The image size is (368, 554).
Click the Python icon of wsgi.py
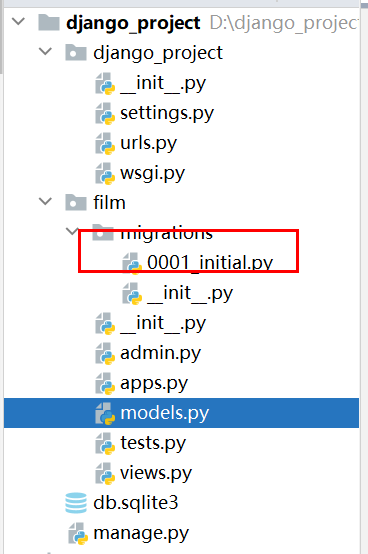point(105,173)
